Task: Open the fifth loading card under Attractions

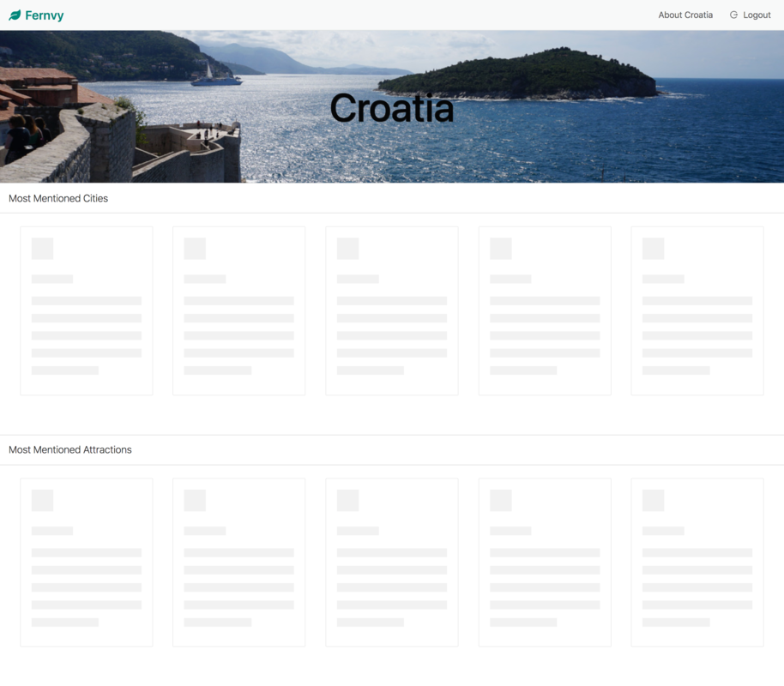Action: click(697, 562)
